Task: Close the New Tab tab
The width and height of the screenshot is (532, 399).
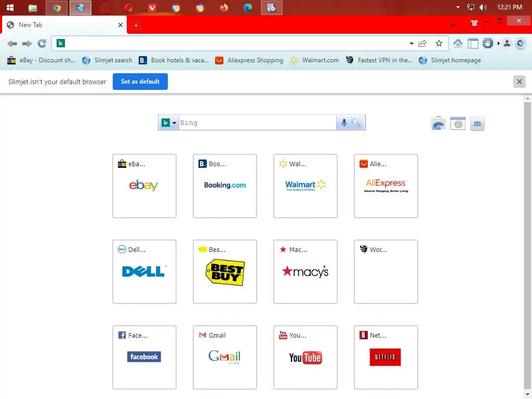Action: click(x=121, y=25)
